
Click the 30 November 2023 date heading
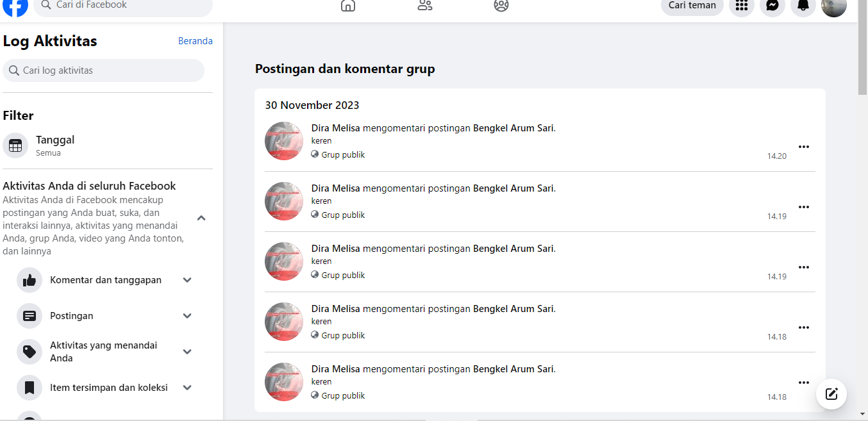(x=312, y=105)
